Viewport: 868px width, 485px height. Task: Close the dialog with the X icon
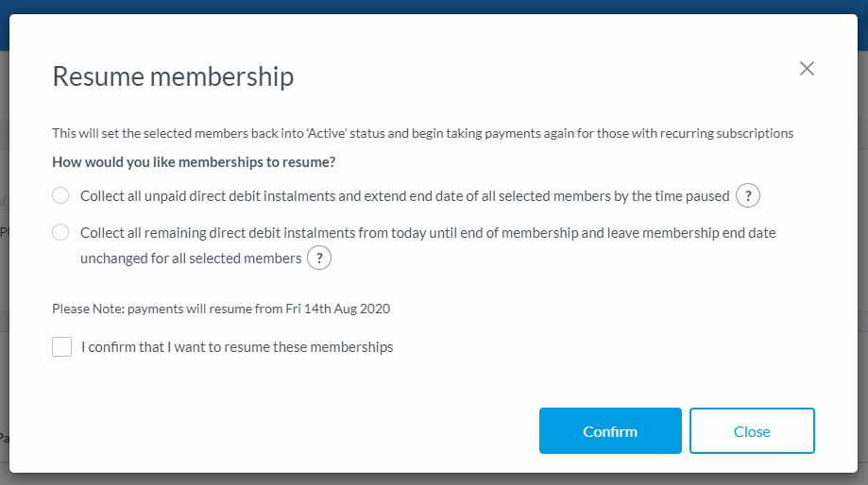point(807,68)
